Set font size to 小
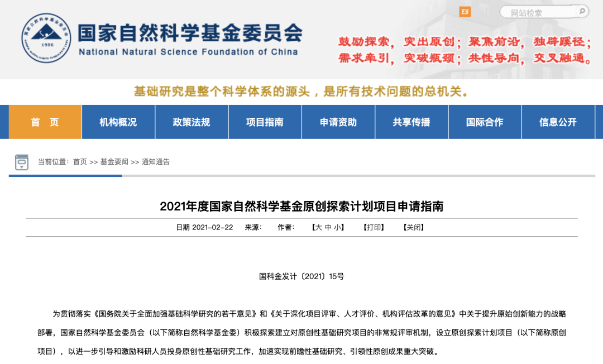This screenshot has height=364, width=603. point(337,227)
